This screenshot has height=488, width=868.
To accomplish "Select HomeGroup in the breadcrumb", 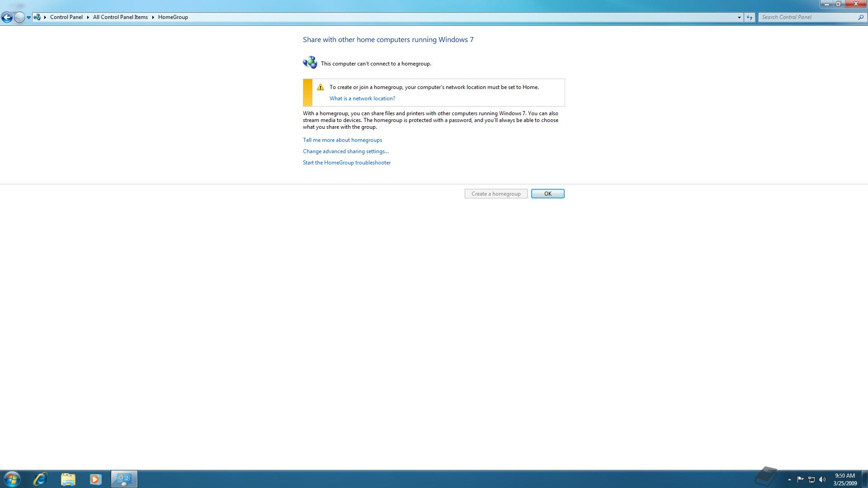I will tap(173, 17).
